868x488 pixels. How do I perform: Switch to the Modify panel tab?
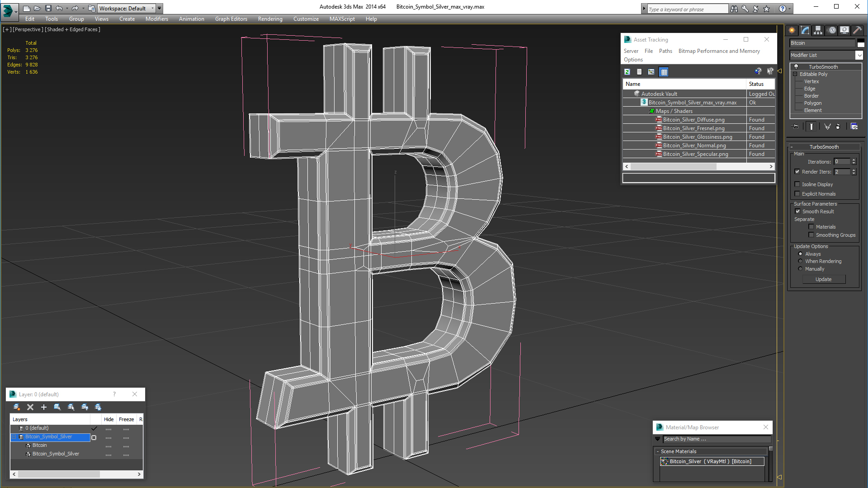(x=805, y=30)
